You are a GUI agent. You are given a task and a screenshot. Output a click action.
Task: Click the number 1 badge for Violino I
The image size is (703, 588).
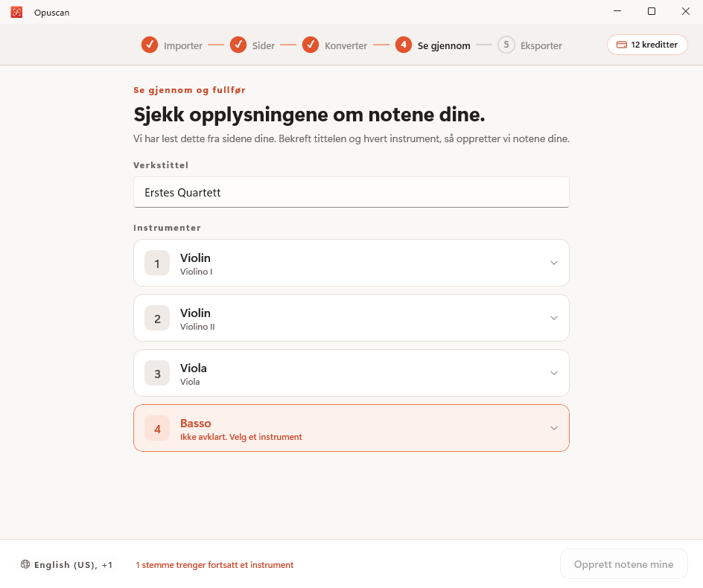pyautogui.click(x=157, y=263)
